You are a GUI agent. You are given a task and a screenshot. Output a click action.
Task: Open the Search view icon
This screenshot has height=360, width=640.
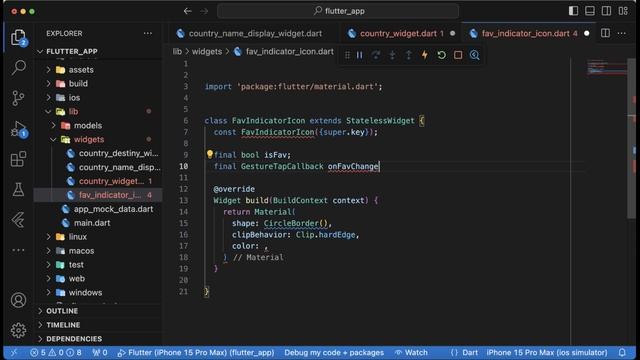click(18, 67)
